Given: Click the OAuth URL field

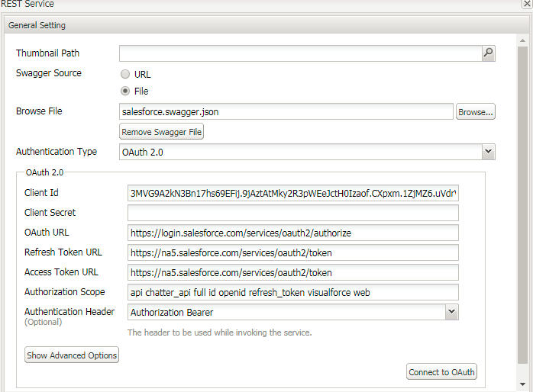Looking at the screenshot, I should [293, 233].
